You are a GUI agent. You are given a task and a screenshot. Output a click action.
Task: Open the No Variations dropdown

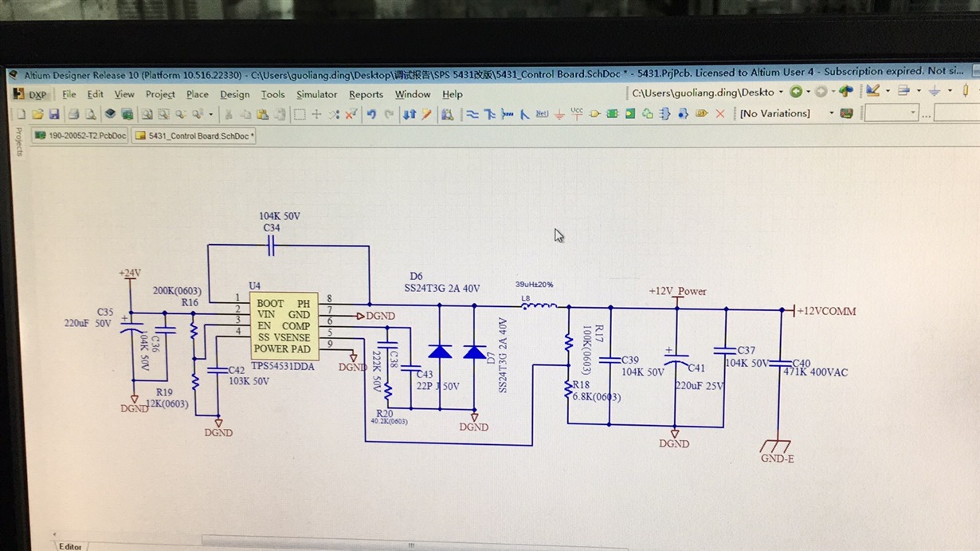831,113
